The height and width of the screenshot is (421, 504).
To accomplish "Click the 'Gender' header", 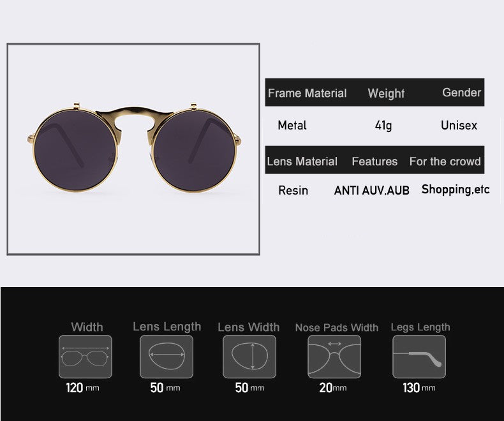I will coord(461,92).
